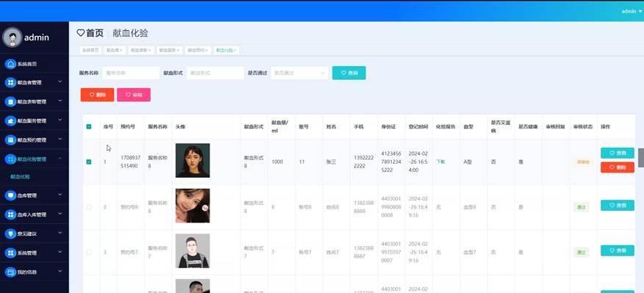Click the 首页 breadcrumb link

(95, 33)
